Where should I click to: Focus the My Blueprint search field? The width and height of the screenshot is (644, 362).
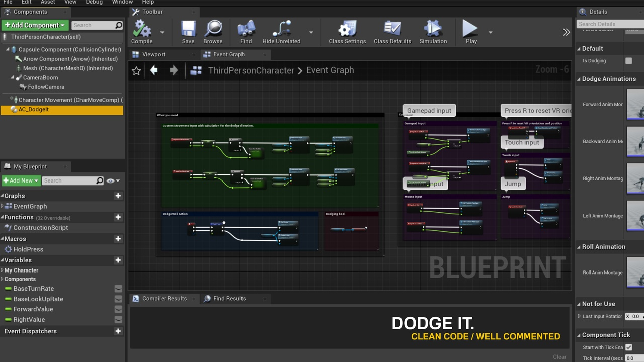[72, 180]
